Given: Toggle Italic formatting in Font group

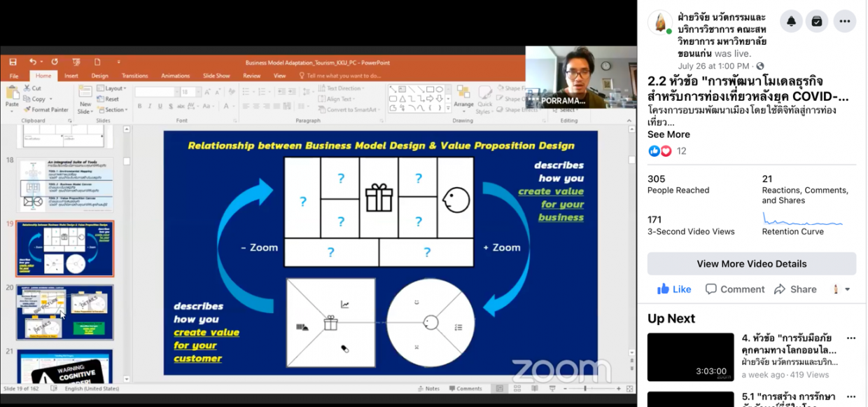Looking at the screenshot, I should tap(149, 106).
